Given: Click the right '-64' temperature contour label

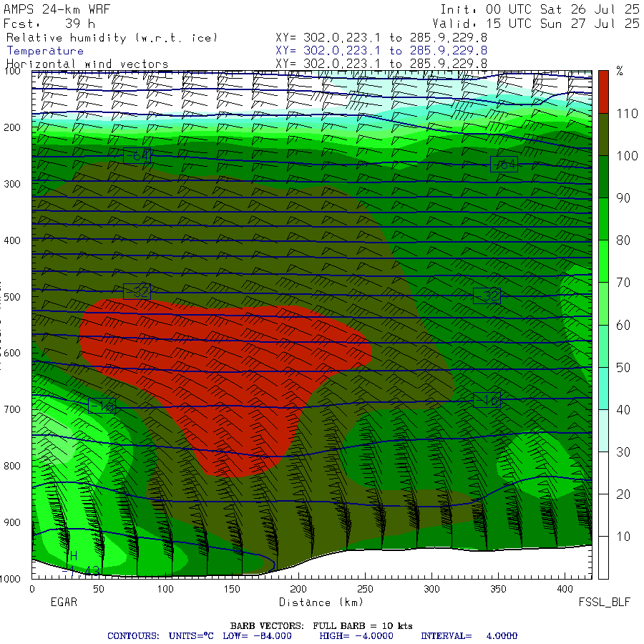Looking at the screenshot, I should 504,165.
